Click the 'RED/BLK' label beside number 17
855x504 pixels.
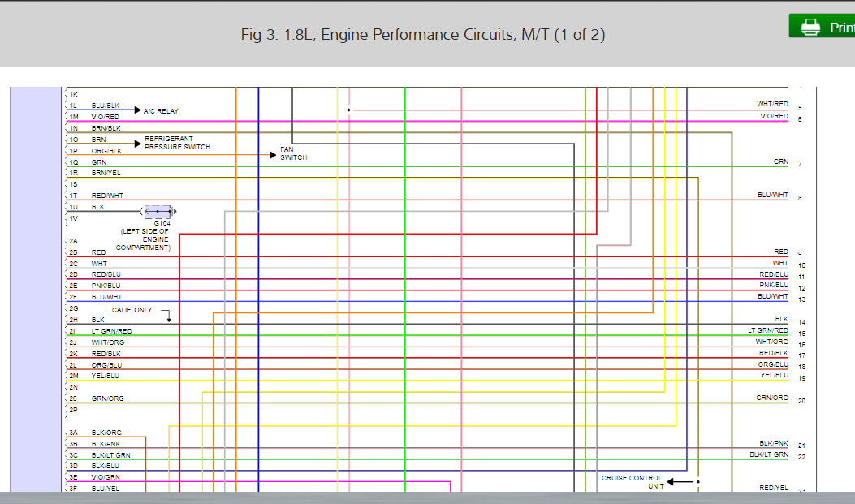coord(773,354)
